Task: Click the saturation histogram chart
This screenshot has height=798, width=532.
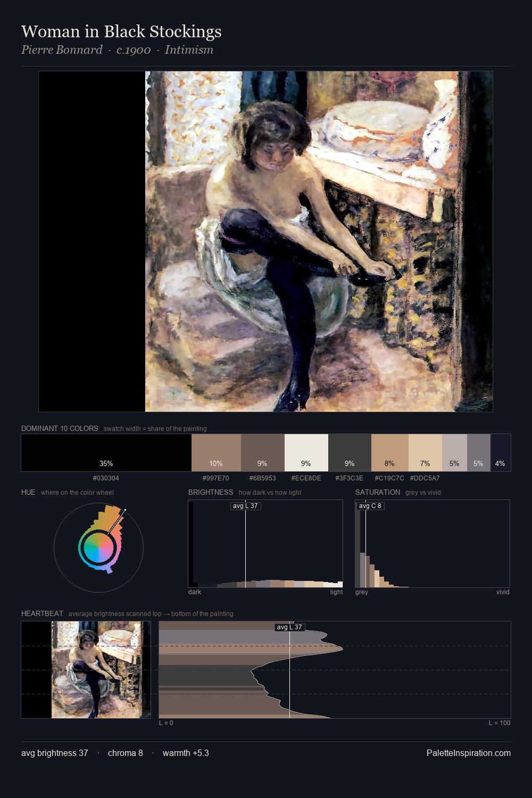Action: point(433,544)
